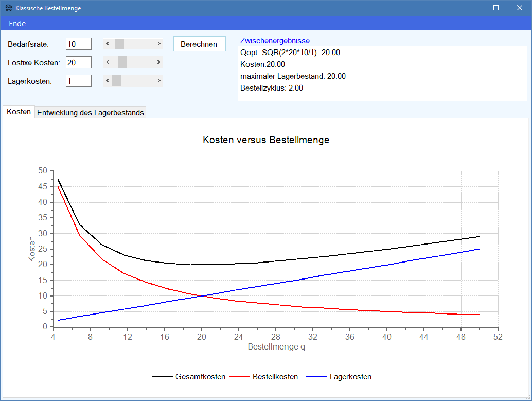Decrease Losfixe Kosten with left arrow
The image size is (532, 401).
click(108, 62)
